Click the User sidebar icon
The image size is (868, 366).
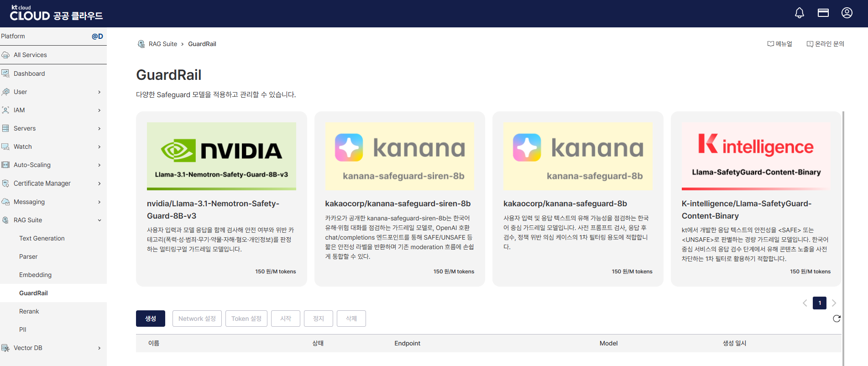click(5, 92)
